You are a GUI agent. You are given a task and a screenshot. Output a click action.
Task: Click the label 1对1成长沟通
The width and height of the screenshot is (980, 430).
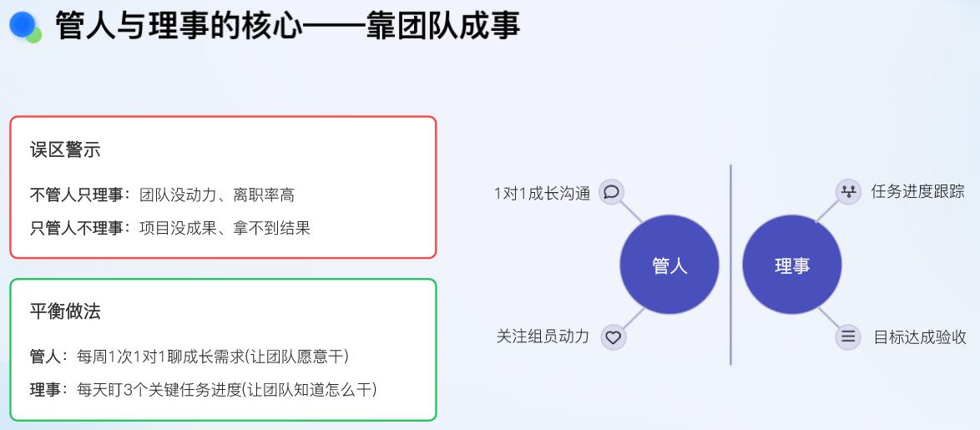pyautogui.click(x=543, y=193)
